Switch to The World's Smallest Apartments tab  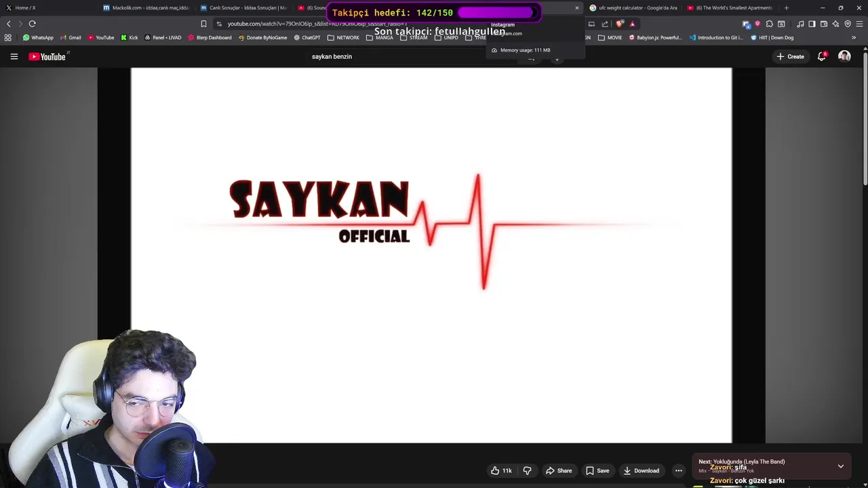click(x=730, y=7)
